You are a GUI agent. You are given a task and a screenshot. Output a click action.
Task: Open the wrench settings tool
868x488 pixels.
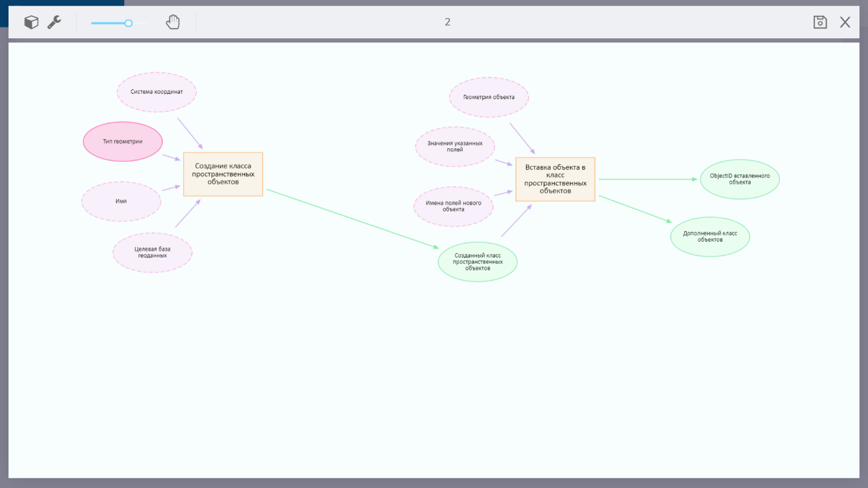click(x=54, y=22)
